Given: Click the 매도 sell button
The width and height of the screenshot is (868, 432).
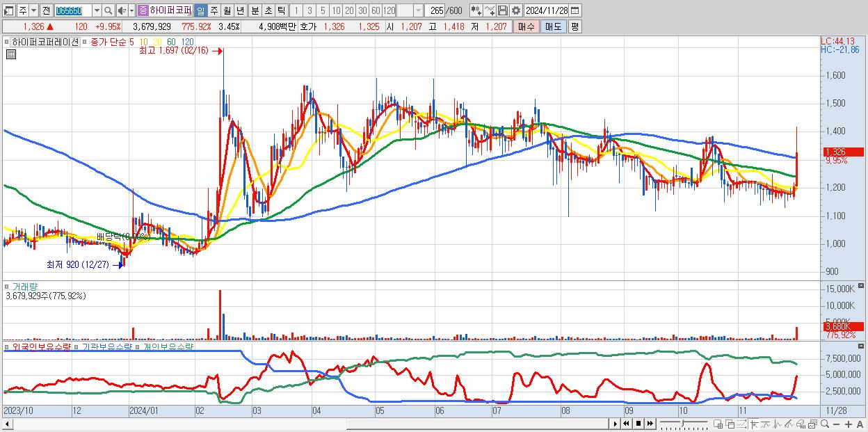Looking at the screenshot, I should [554, 26].
